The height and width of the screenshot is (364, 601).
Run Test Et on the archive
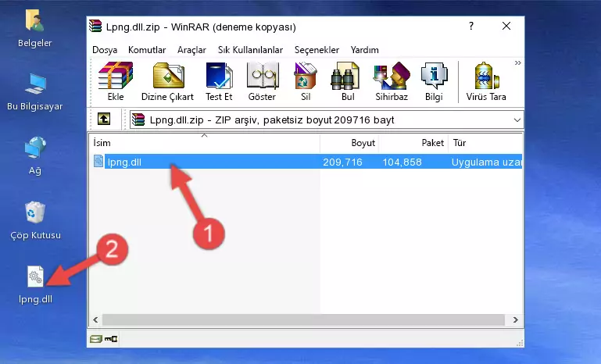pyautogui.click(x=219, y=81)
